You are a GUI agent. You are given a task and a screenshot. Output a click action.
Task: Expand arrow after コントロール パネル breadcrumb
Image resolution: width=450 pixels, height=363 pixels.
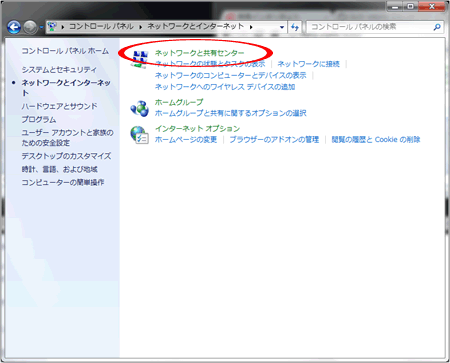(x=140, y=27)
